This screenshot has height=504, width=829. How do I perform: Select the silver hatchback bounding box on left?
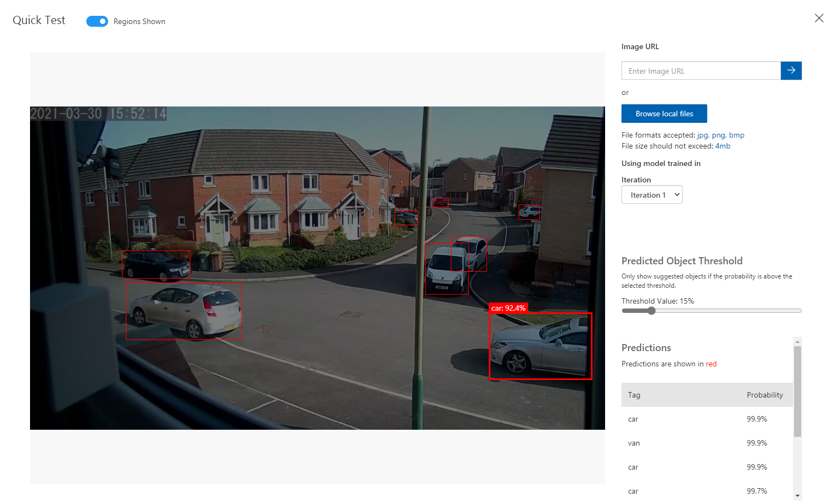coord(183,311)
